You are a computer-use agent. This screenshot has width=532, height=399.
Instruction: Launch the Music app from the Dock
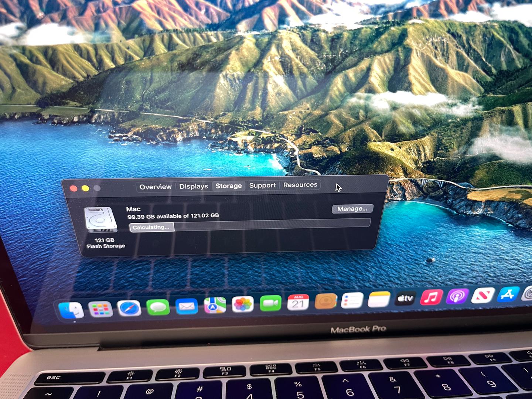(x=431, y=297)
